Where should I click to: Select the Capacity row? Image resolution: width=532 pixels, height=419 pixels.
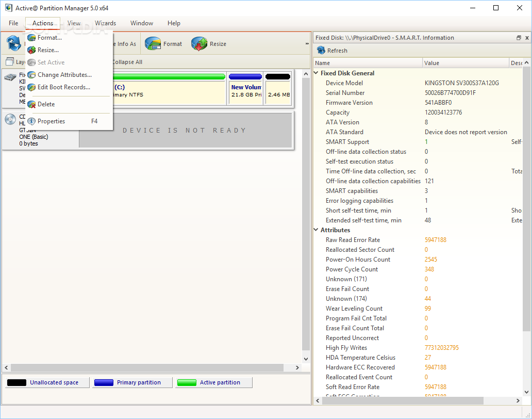click(x=418, y=112)
